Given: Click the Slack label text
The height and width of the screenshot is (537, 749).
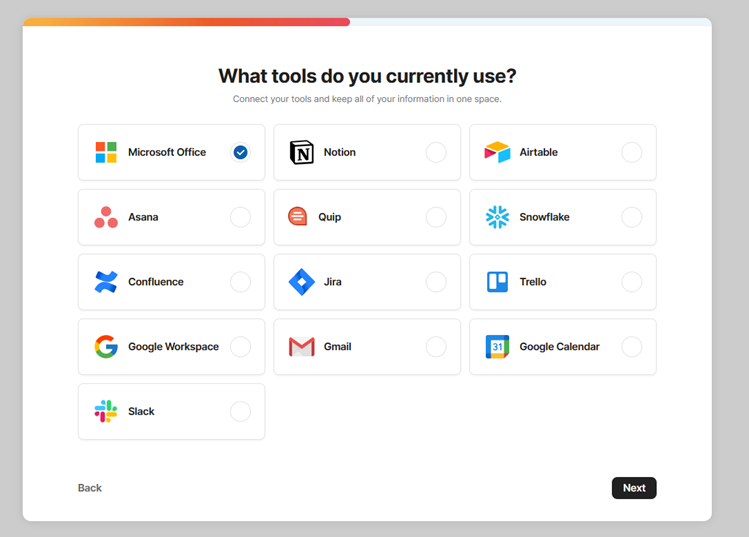Looking at the screenshot, I should 141,411.
